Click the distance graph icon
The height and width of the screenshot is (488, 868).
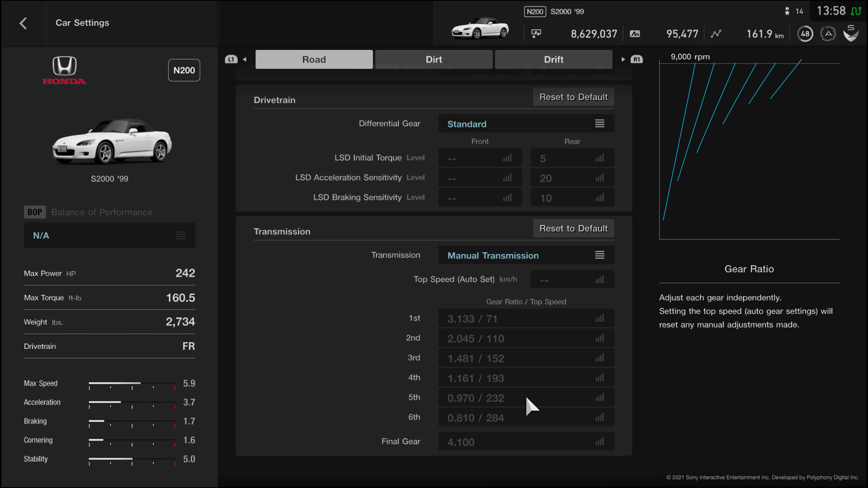[716, 34]
